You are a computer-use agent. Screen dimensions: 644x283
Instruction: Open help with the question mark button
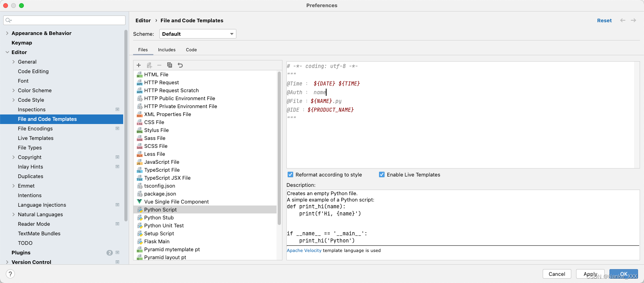coord(10,274)
